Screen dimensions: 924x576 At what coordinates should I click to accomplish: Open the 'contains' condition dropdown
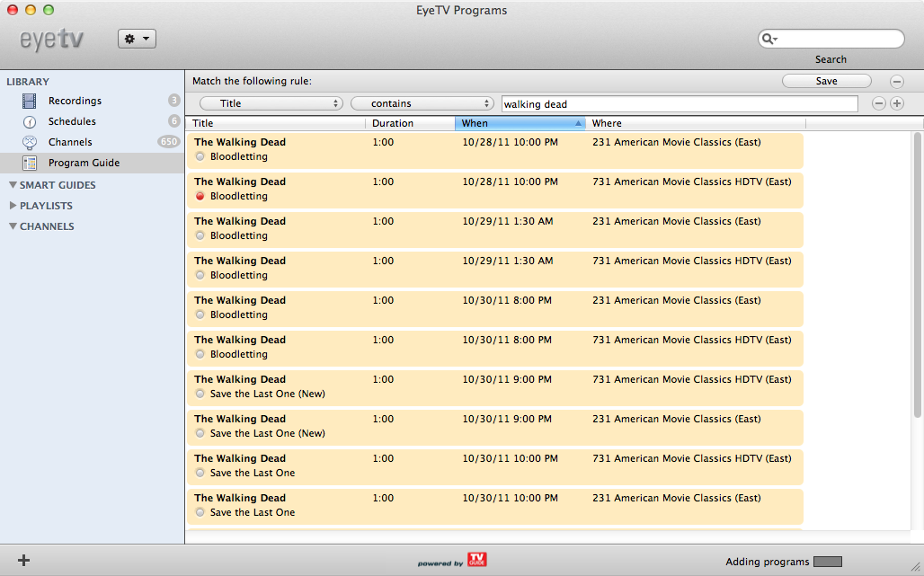422,103
